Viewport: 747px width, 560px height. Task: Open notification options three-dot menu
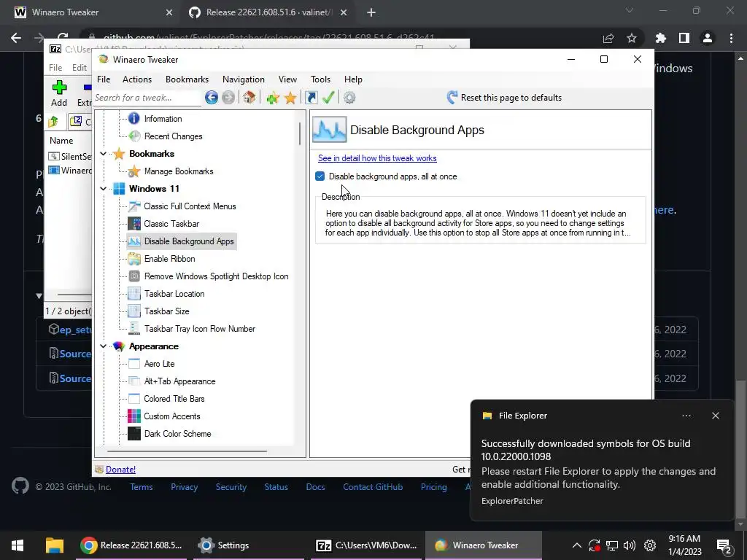[x=686, y=416]
